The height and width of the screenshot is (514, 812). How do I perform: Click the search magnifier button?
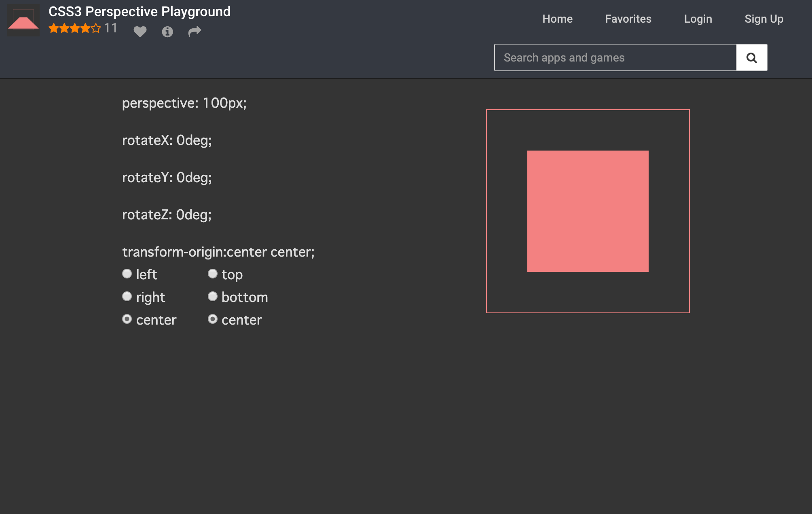click(751, 58)
